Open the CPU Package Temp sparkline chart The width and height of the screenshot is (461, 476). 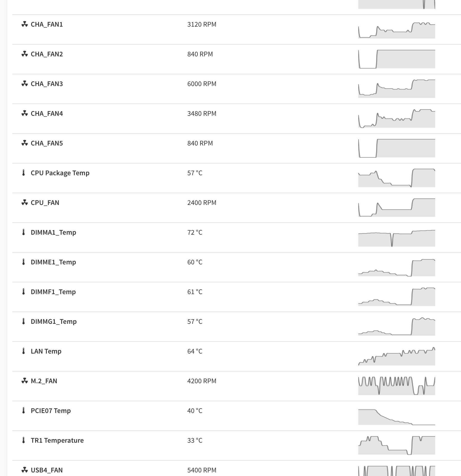(396, 178)
